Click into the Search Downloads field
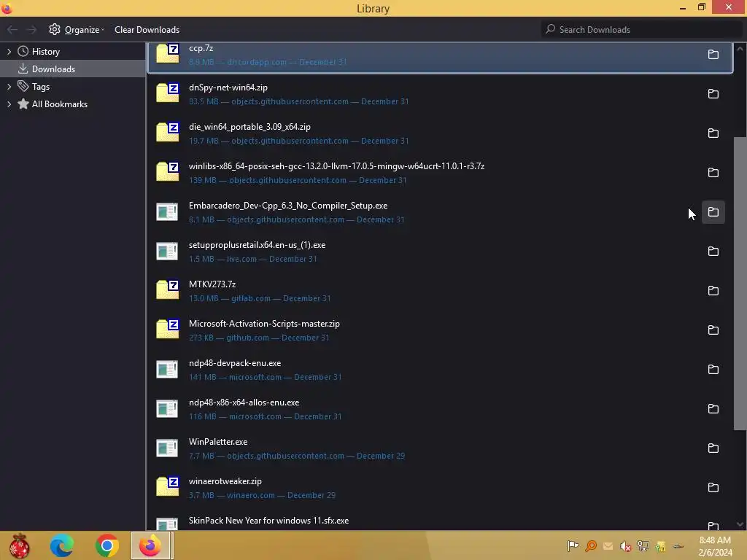 pos(641,29)
